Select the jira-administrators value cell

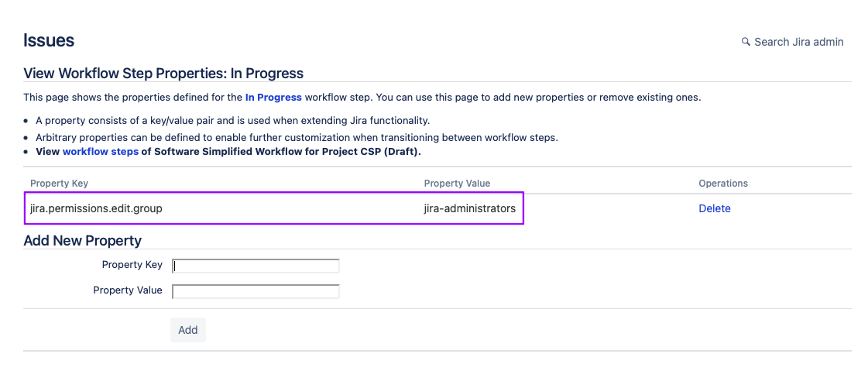pyautogui.click(x=469, y=208)
